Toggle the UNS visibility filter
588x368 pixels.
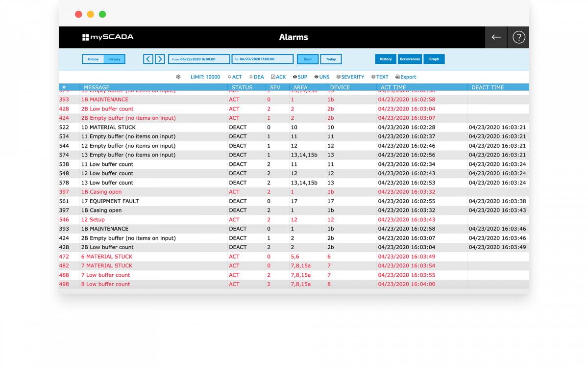pyautogui.click(x=322, y=77)
